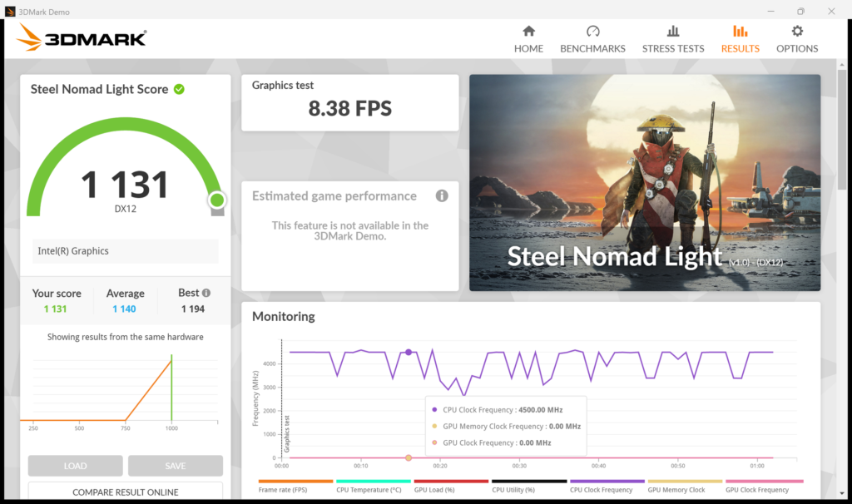Click the score gauge indicator dot
This screenshot has height=504, width=852.
click(x=217, y=200)
